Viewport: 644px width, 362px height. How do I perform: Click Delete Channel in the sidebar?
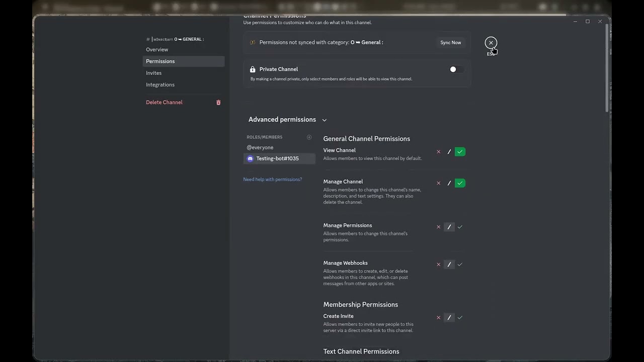184,102
